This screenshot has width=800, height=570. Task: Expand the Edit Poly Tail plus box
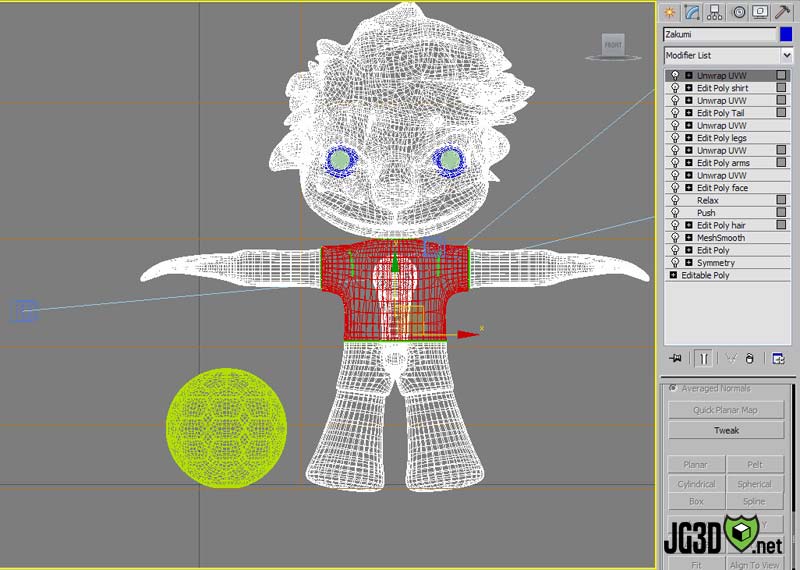pos(689,113)
